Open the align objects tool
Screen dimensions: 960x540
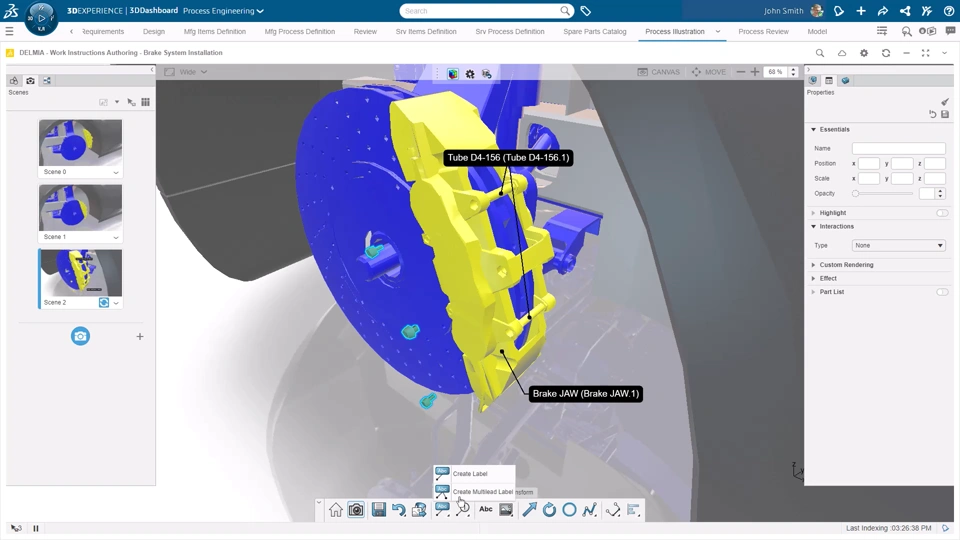tap(633, 509)
